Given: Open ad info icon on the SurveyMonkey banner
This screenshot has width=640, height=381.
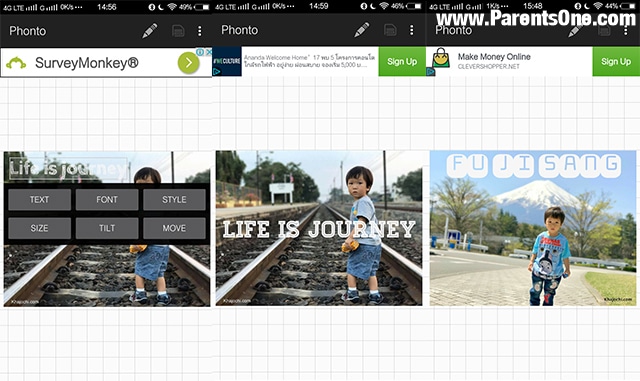Looking at the screenshot, I should (x=200, y=52).
